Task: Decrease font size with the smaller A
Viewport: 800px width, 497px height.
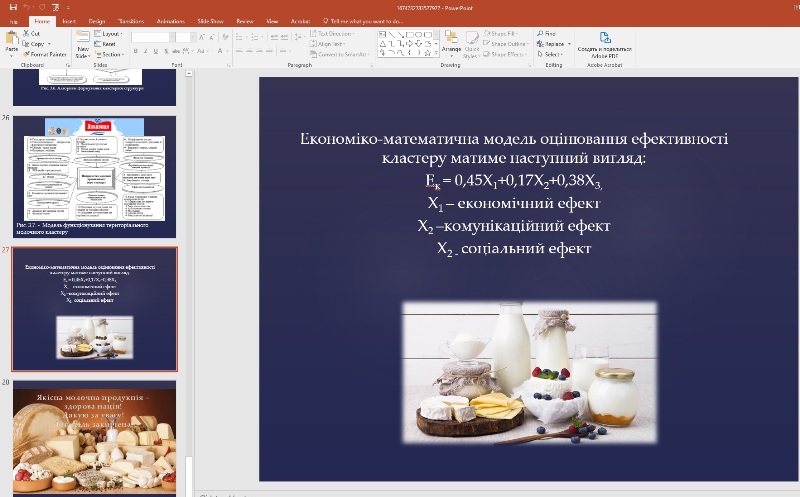Action: click(x=213, y=37)
